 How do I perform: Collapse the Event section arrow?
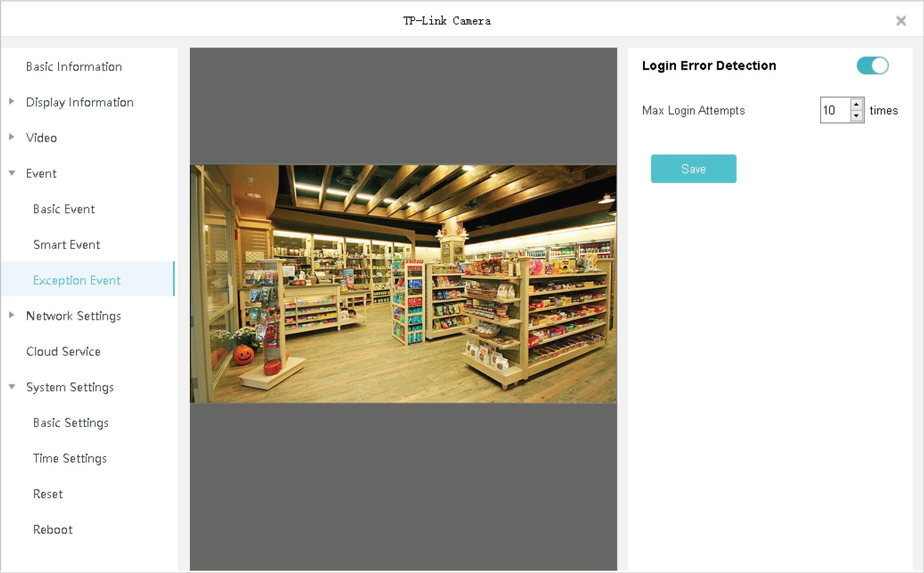(12, 173)
